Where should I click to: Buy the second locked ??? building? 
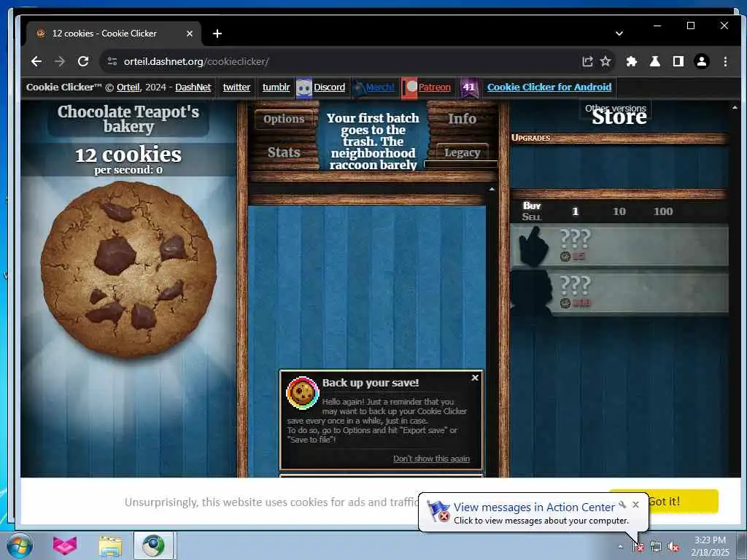(x=619, y=292)
